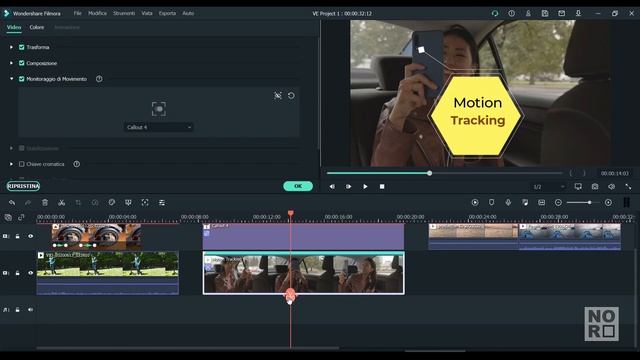
Task: Click the notification info icon in title bar
Action: click(x=511, y=13)
